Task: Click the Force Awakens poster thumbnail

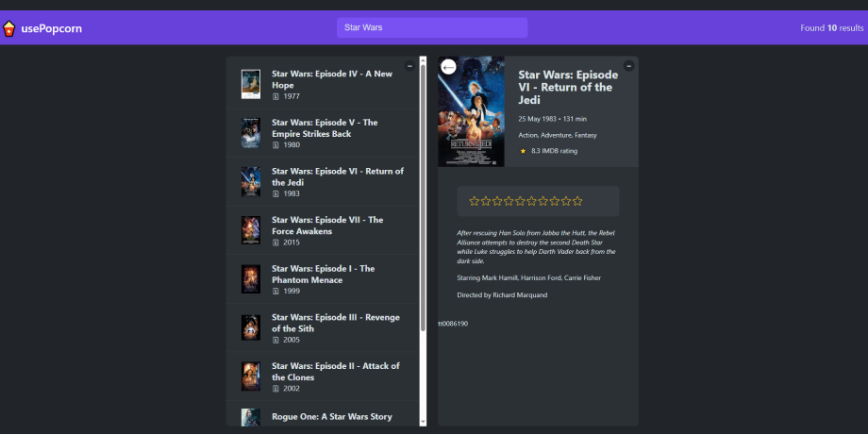Action: point(251,230)
